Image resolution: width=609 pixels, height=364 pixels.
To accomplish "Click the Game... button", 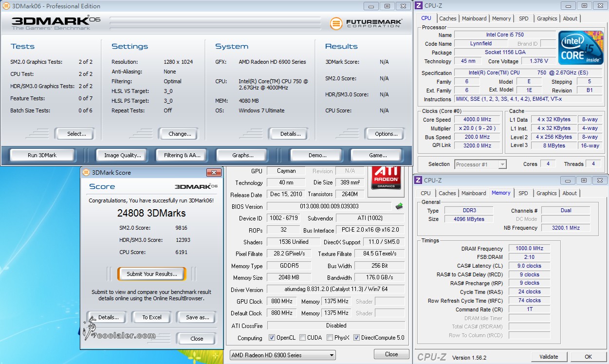I will coord(378,155).
